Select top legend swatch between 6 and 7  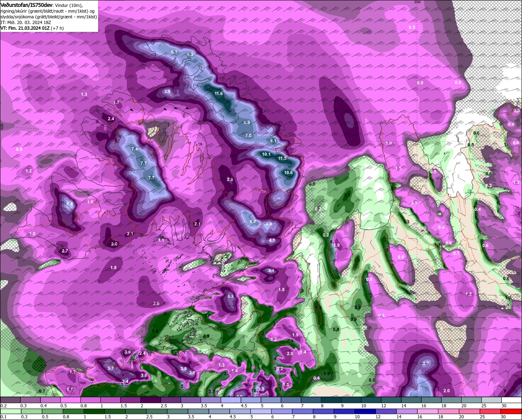291,400
